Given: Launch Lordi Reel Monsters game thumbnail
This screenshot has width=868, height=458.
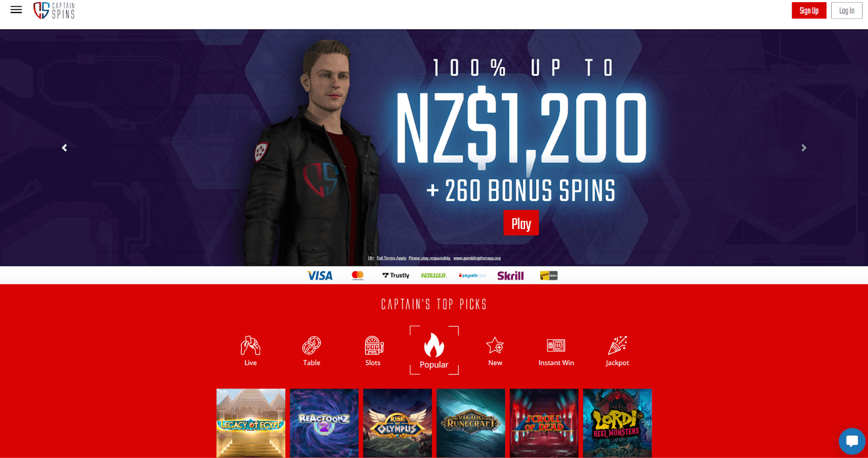Looking at the screenshot, I should (x=617, y=423).
